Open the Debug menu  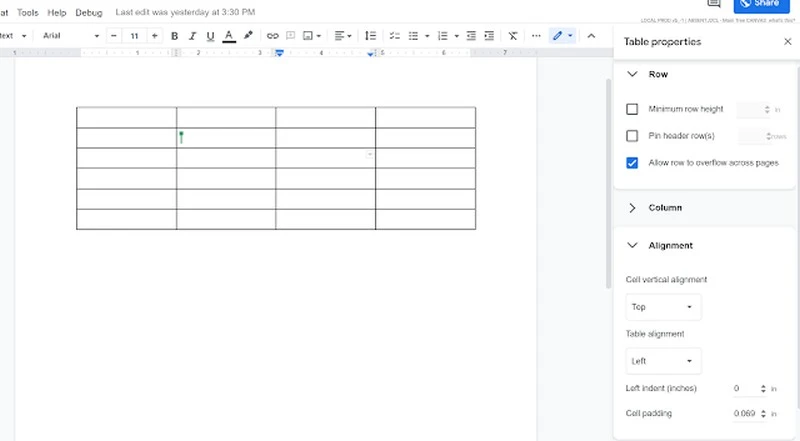point(89,12)
